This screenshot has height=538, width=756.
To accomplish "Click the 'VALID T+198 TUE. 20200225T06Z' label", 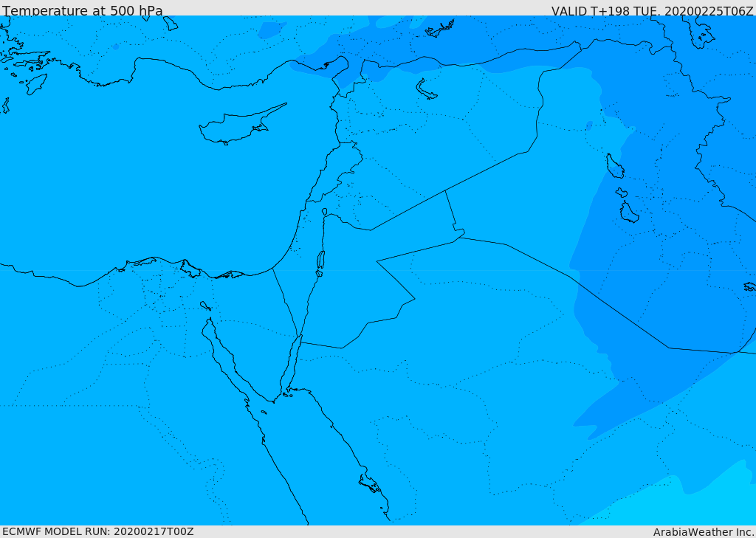I will (653, 11).
